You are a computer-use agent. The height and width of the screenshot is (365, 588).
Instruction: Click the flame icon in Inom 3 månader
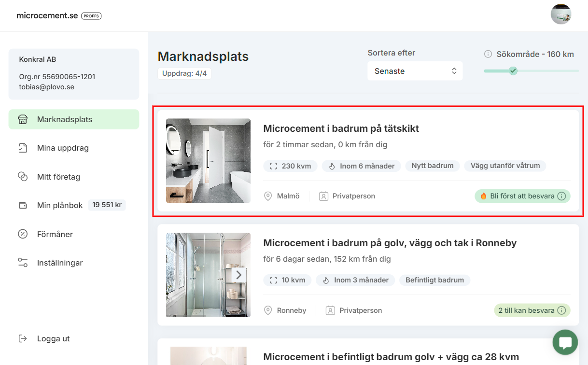tap(326, 280)
